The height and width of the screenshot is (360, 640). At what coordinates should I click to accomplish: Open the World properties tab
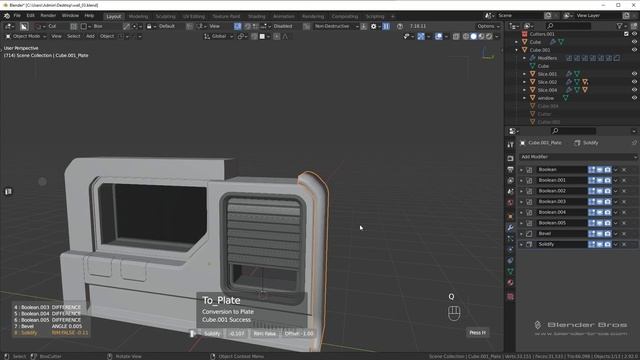(x=510, y=202)
